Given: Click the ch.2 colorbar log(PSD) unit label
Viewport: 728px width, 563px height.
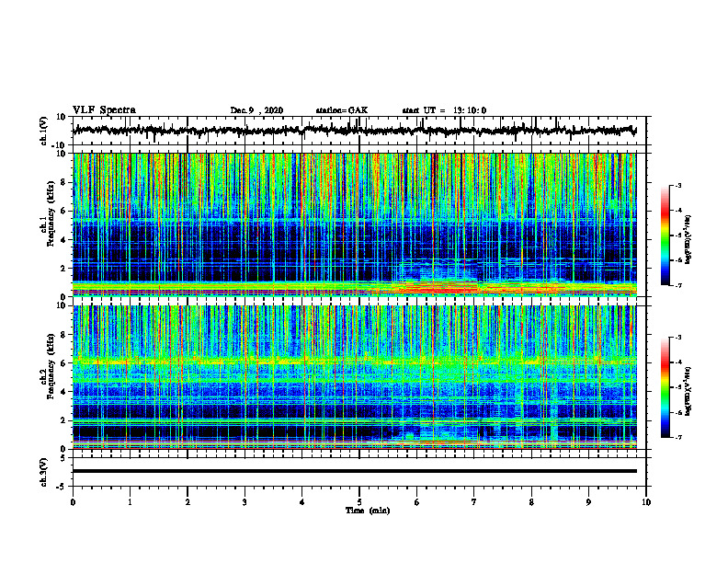Looking at the screenshot, I should [688, 391].
